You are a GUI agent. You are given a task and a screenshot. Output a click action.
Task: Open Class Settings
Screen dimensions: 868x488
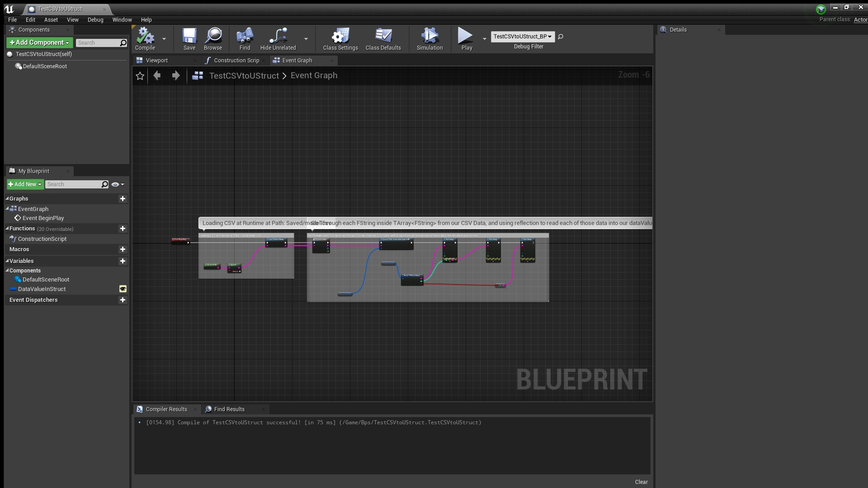point(340,38)
